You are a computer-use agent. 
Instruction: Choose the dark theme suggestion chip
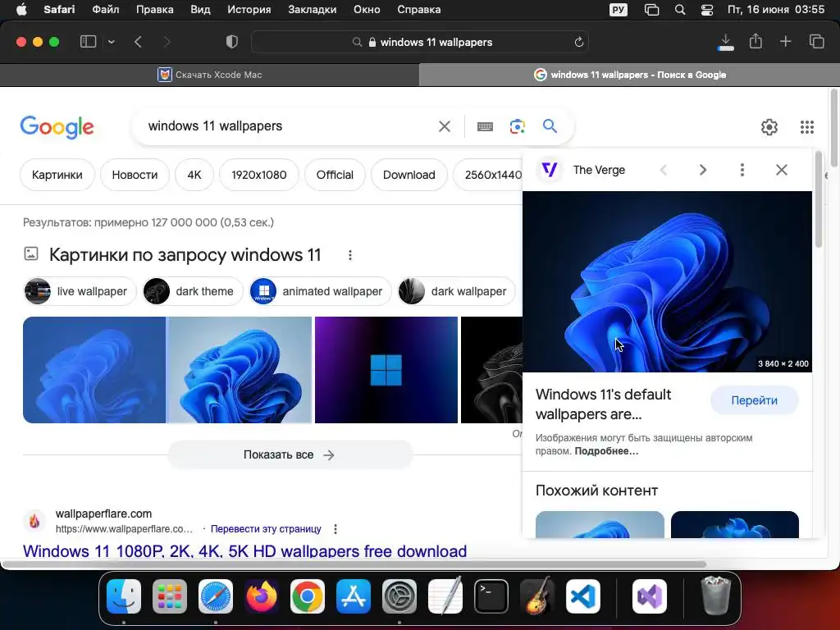click(x=192, y=291)
